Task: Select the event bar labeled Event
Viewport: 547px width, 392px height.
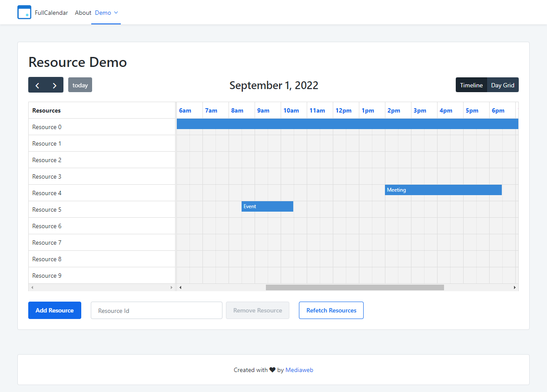Action: pyautogui.click(x=267, y=206)
